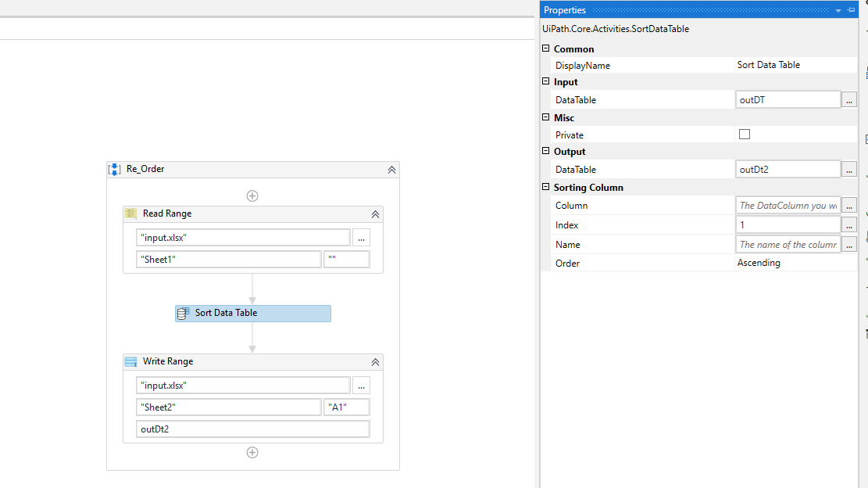This screenshot has height=488, width=868.
Task: Open the ellipsis editor for Output DataTable outDt2
Action: click(x=848, y=168)
